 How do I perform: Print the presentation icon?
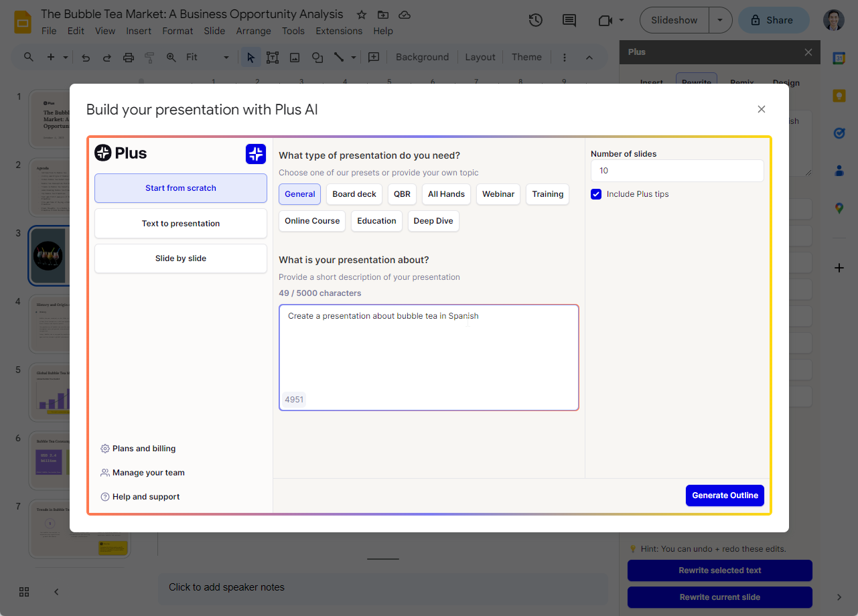[129, 58]
